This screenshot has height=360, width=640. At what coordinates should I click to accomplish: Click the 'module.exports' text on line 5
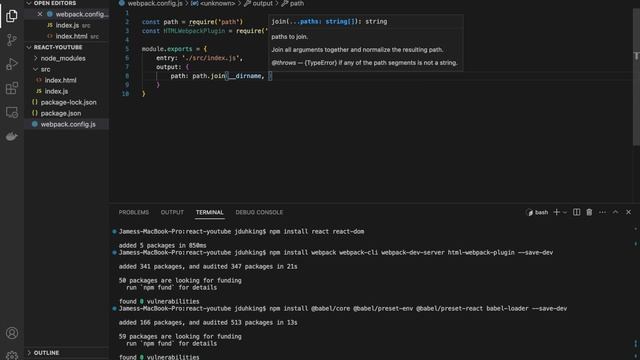click(x=167, y=49)
